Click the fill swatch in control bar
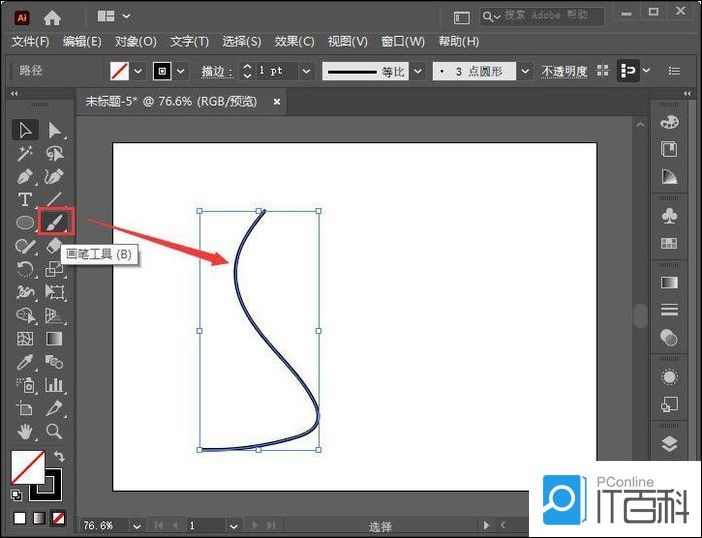The width and height of the screenshot is (702, 538). tap(120, 71)
